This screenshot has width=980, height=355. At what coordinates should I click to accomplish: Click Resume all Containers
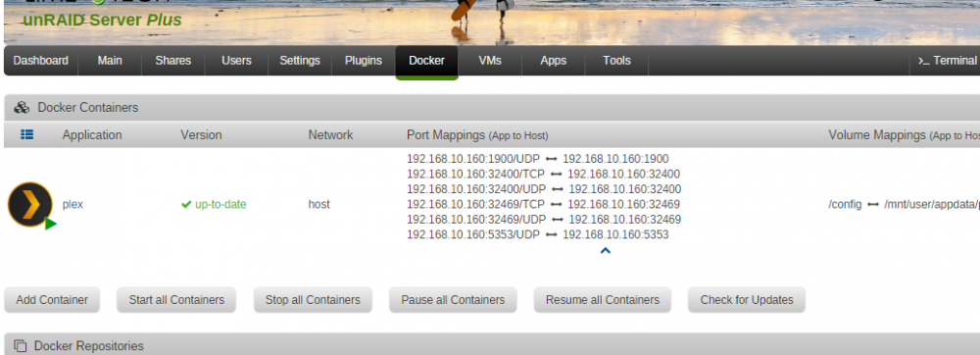coord(603,300)
